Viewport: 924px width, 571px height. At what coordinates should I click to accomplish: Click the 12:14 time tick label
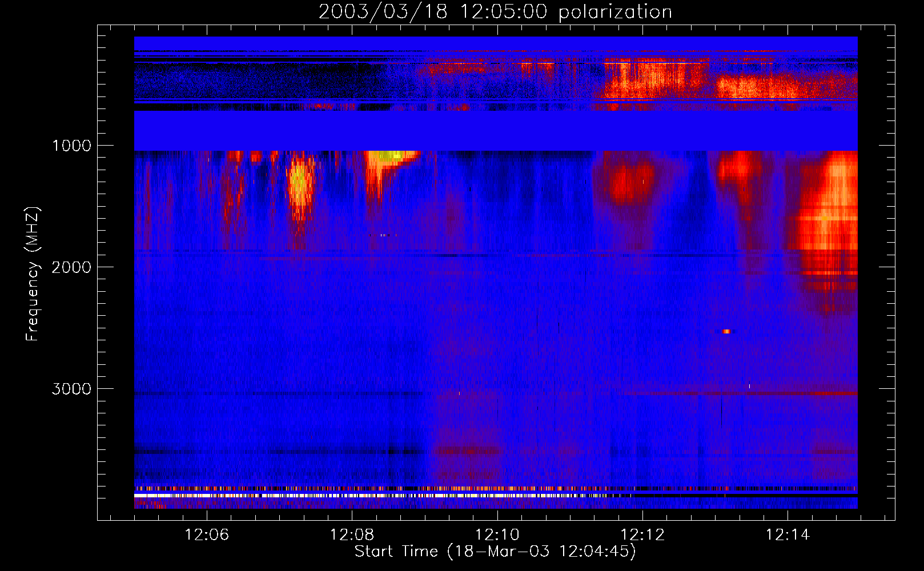pos(788,534)
